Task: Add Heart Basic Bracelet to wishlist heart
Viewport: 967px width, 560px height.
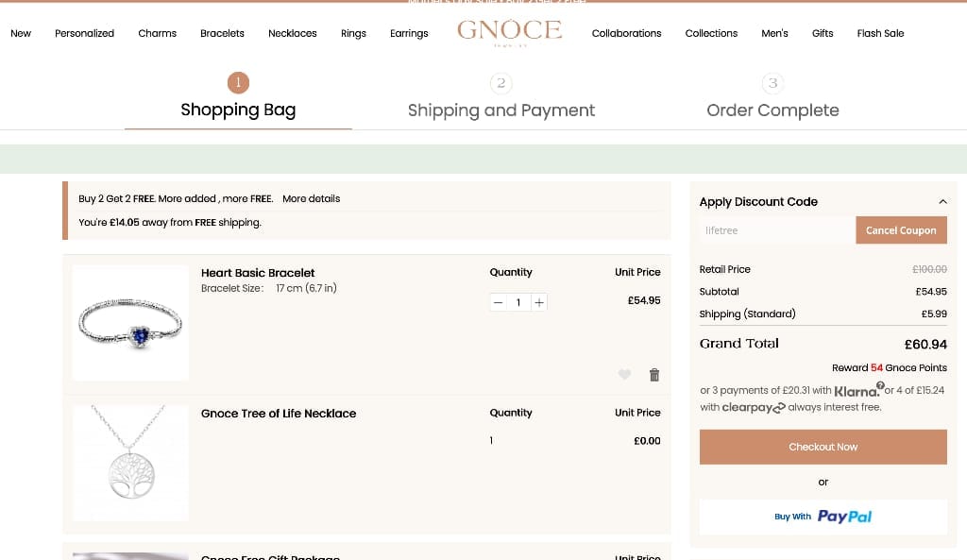Action: pyautogui.click(x=624, y=374)
